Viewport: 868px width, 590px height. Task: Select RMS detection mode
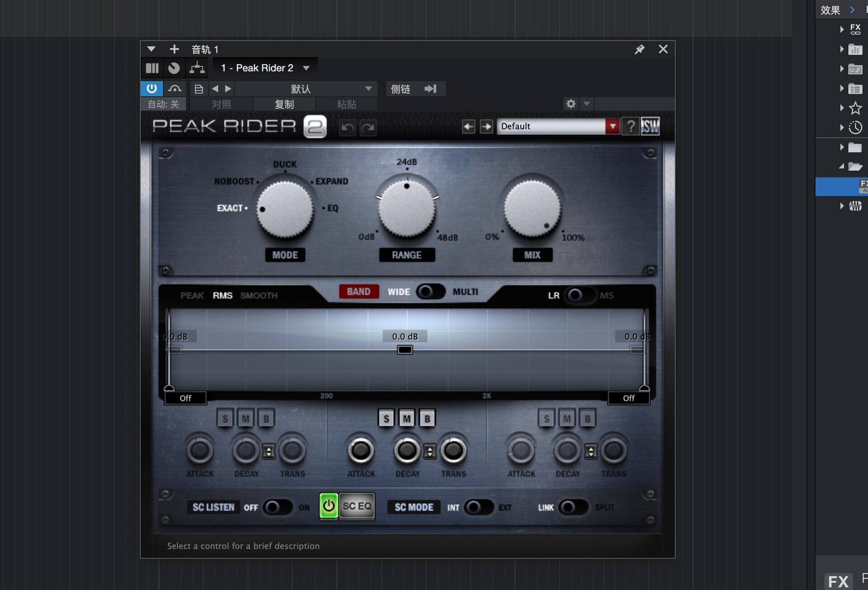tap(222, 295)
